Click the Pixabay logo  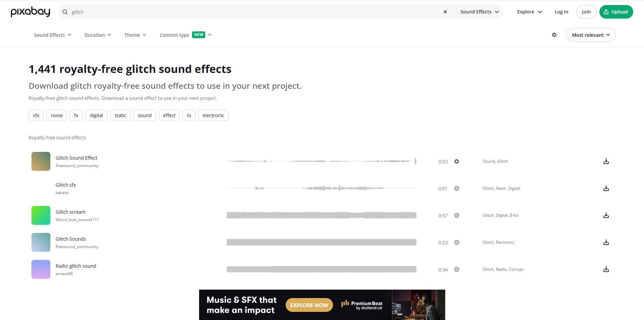30,11
